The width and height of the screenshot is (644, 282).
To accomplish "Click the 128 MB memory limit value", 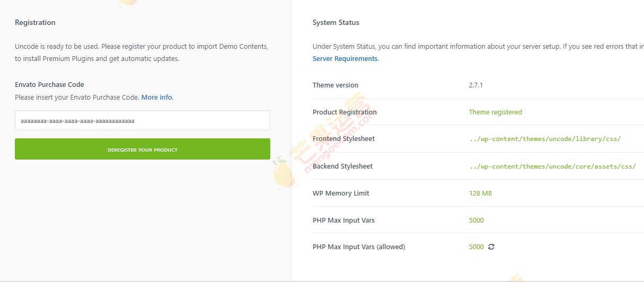I will pyautogui.click(x=480, y=193).
